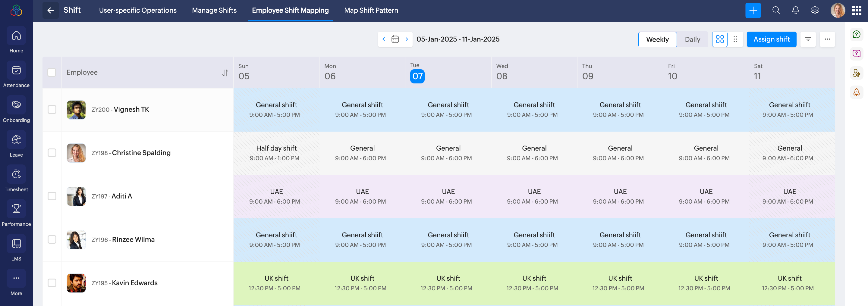This screenshot has width=868, height=306.
Task: Open the Timesheet module icon
Action: [x=16, y=174]
